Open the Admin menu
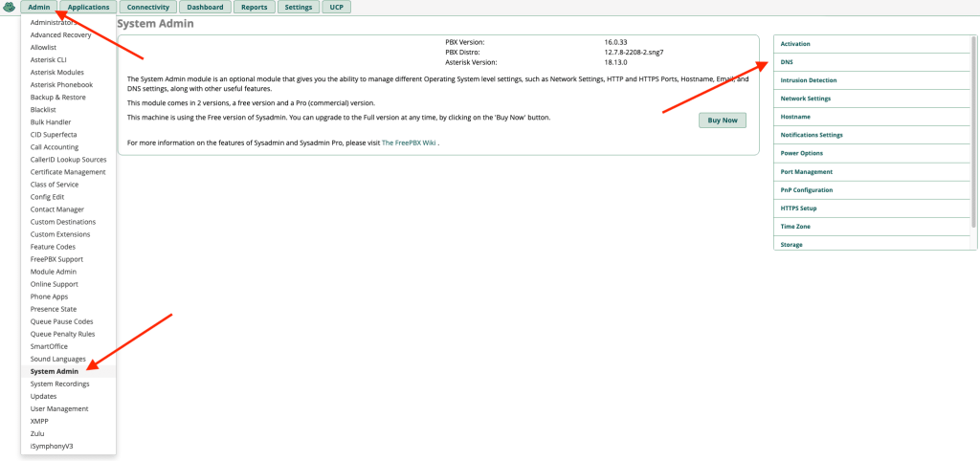Screen dimensions: 980x461 [x=38, y=8]
